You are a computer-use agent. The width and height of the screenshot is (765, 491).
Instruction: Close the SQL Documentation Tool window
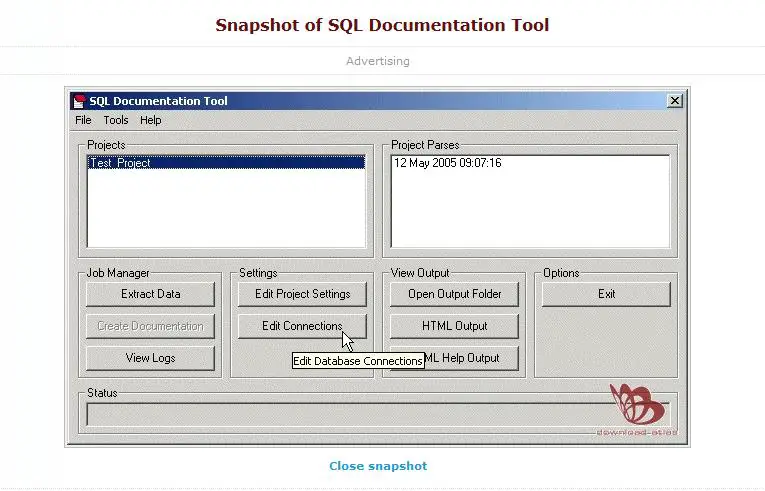[x=674, y=101]
